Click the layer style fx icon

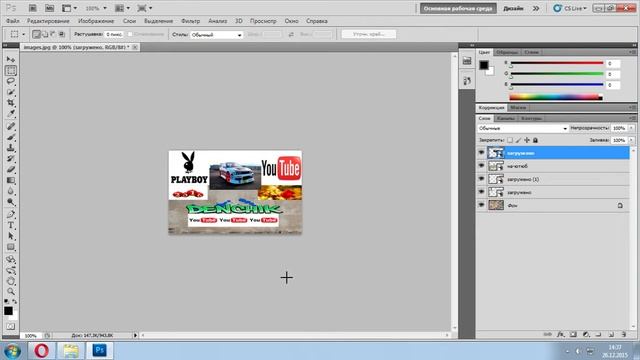coord(561,334)
